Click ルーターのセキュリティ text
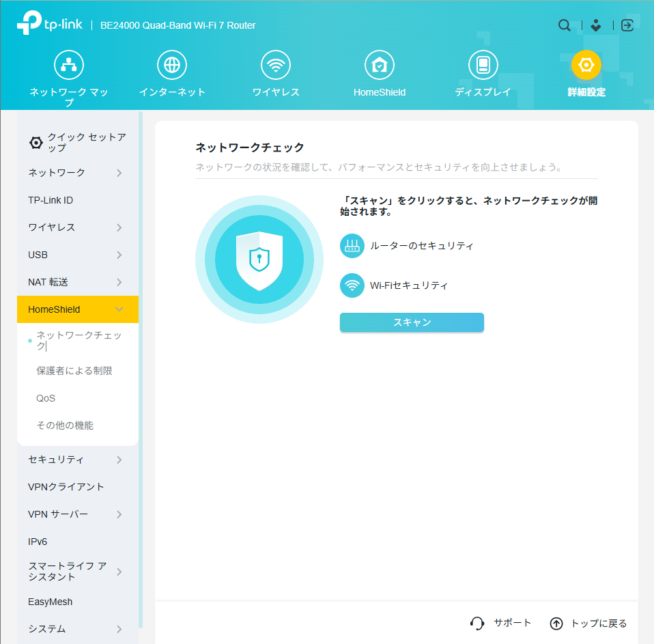This screenshot has height=644, width=654. 422,246
